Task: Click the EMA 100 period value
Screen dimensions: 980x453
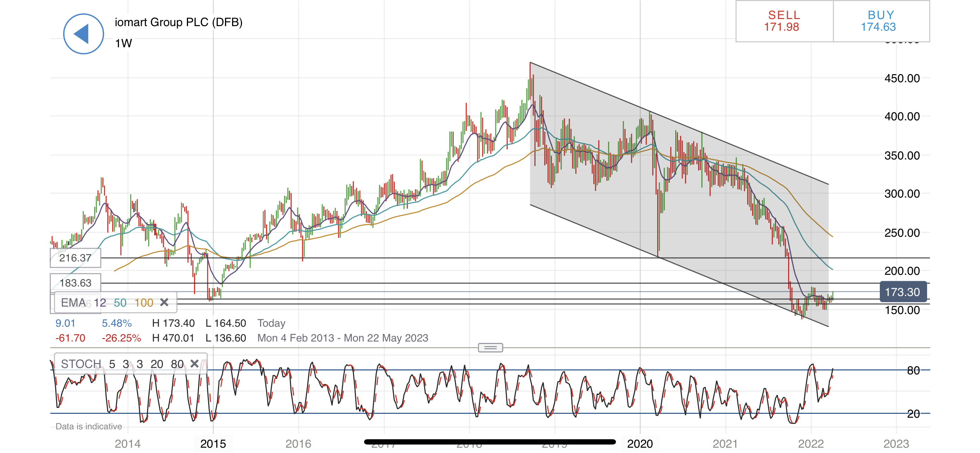Action: coord(144,303)
